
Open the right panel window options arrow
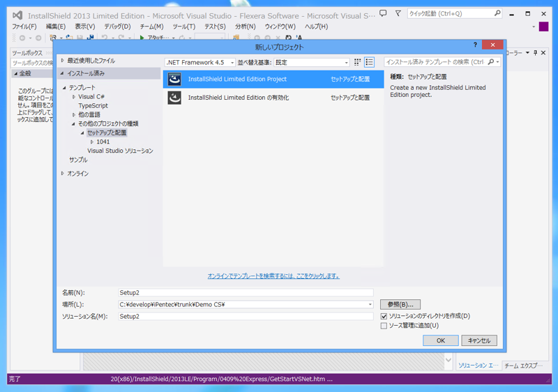pos(527,52)
